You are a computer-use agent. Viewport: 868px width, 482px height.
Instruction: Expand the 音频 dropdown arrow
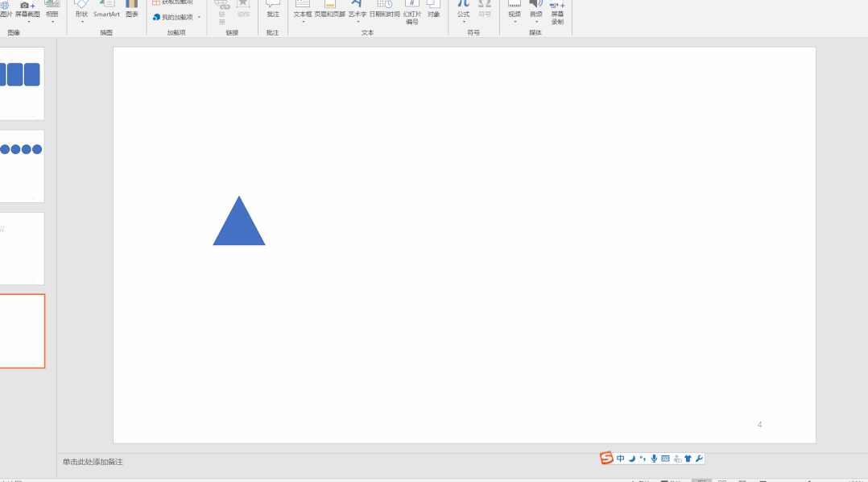(x=536, y=22)
